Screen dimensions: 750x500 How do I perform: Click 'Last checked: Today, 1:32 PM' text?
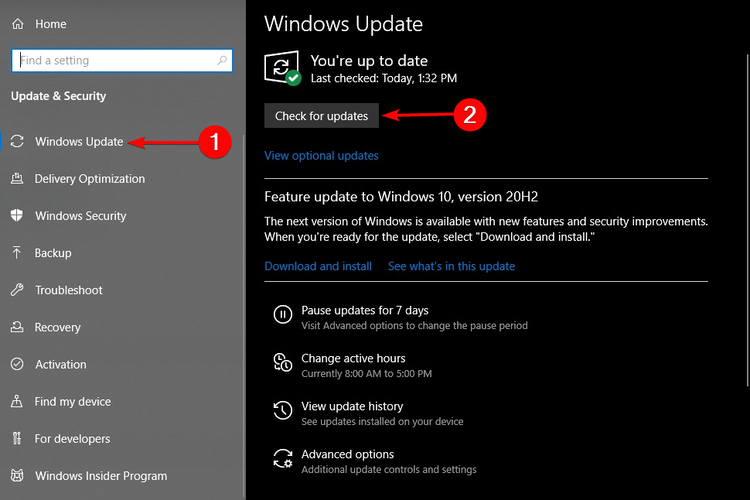click(x=384, y=78)
